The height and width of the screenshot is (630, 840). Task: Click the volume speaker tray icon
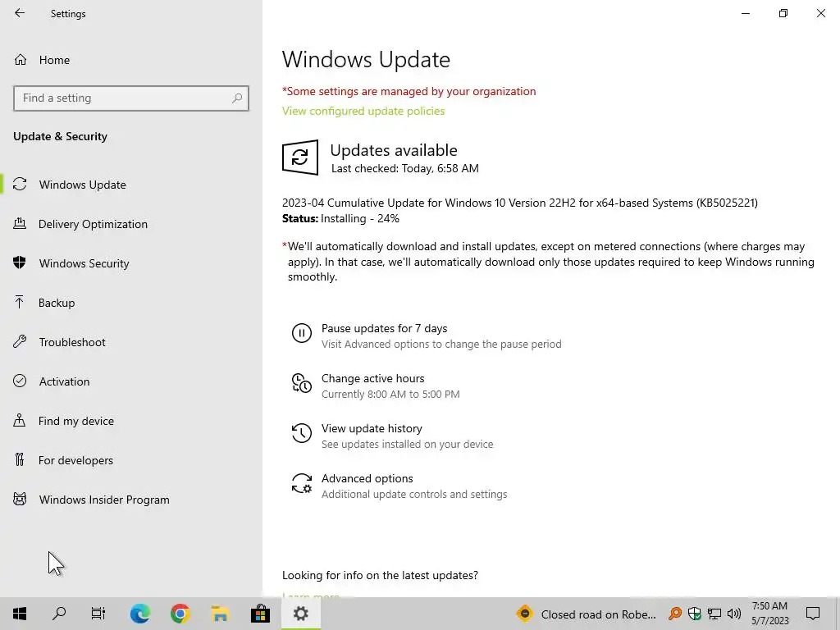point(734,614)
